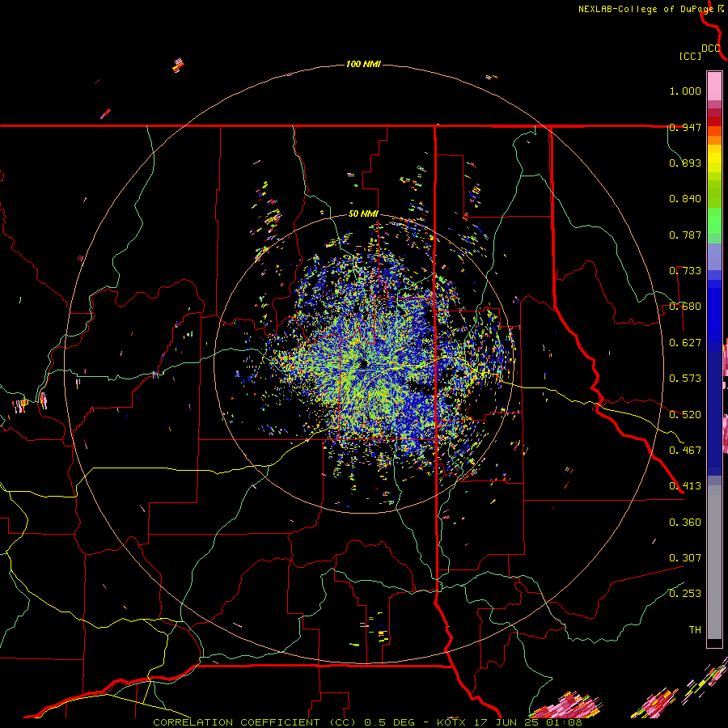Select the 0.467 legend value
The width and height of the screenshot is (728, 728).
685,451
